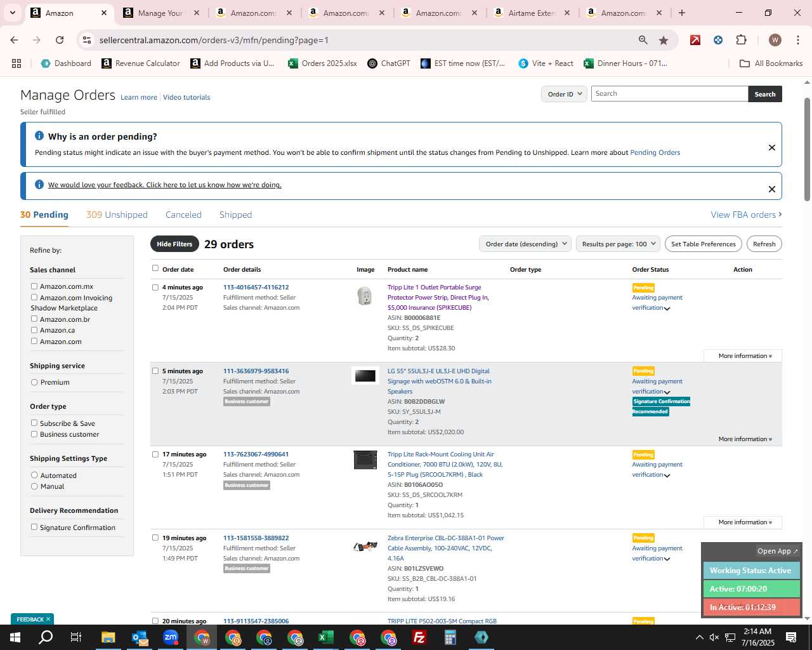This screenshot has height=650, width=812.
Task: Open the Order date (descending) sort dropdown
Action: click(x=525, y=244)
